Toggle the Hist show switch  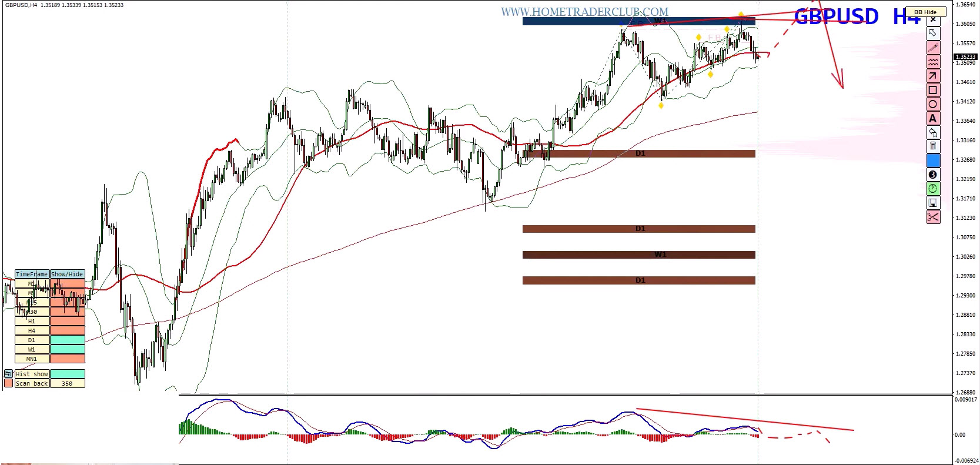(x=68, y=374)
